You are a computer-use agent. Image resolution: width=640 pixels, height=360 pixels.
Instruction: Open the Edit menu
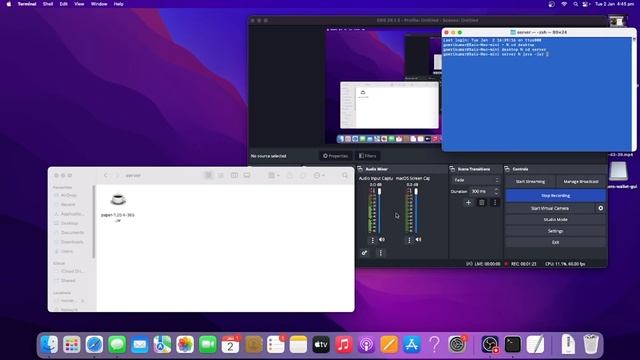[64, 4]
